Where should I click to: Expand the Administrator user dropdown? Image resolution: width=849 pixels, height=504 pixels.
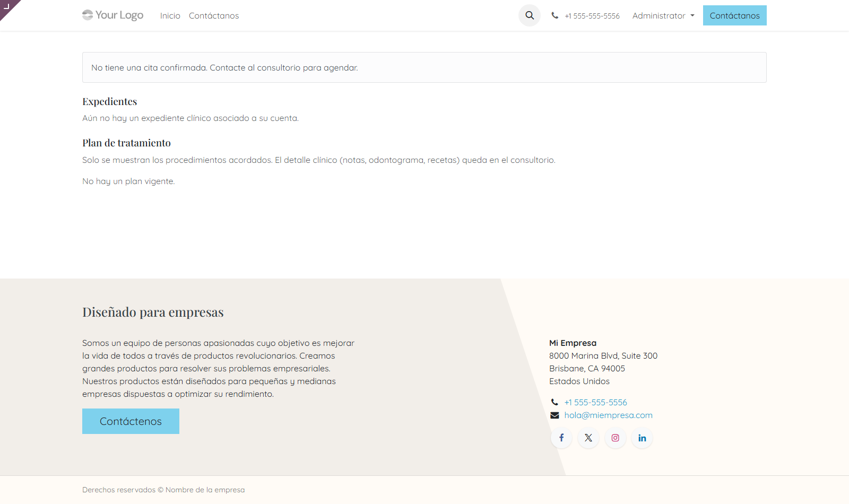pos(663,15)
